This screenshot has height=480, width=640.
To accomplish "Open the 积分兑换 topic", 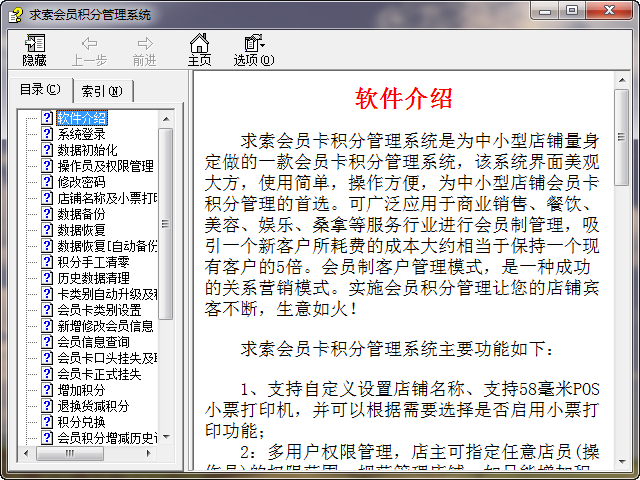I will tap(81, 422).
